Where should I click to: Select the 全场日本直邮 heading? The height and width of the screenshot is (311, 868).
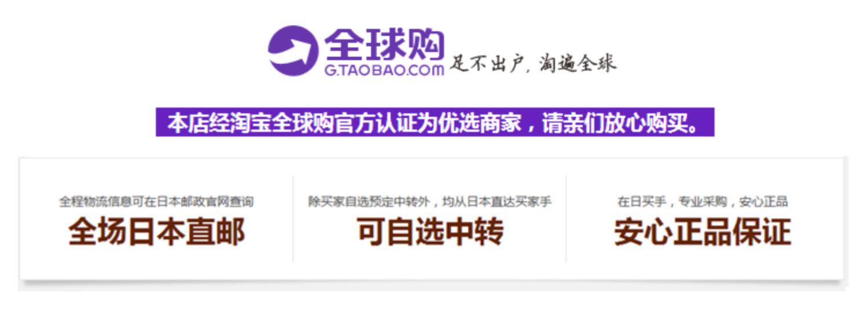point(156,231)
